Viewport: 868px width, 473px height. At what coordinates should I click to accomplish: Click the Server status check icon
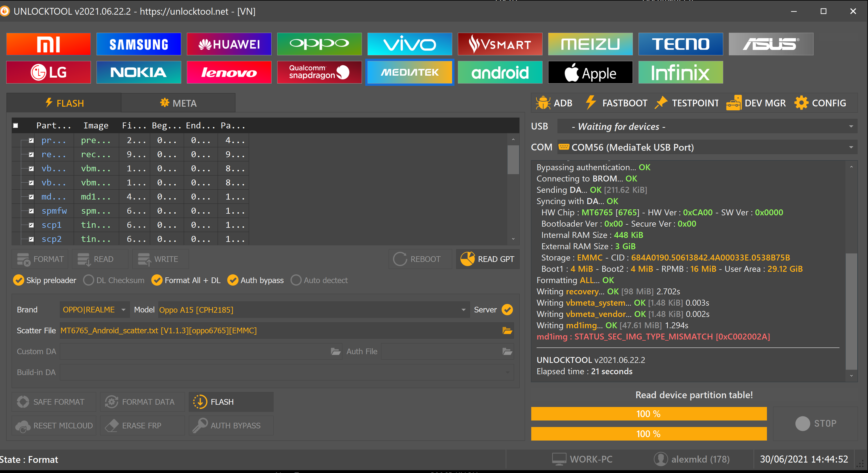(507, 310)
